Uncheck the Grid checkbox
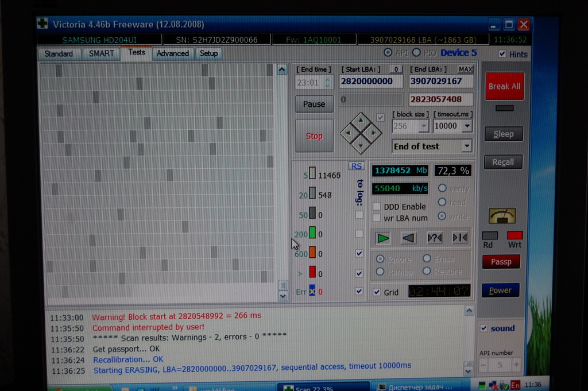The width and height of the screenshot is (588, 391). click(x=377, y=292)
